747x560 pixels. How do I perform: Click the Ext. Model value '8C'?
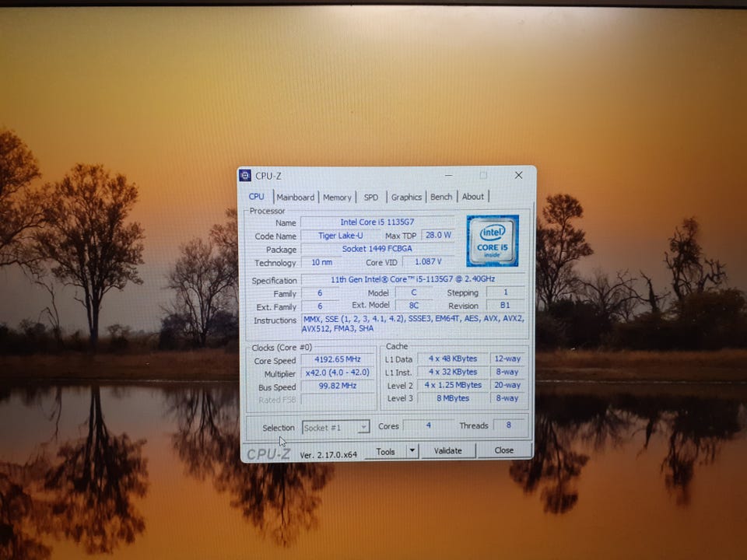point(413,305)
